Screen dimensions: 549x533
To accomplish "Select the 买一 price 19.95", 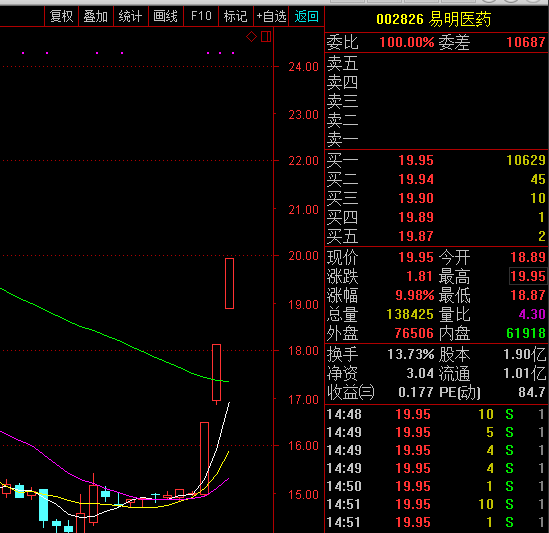I will click(x=416, y=160).
